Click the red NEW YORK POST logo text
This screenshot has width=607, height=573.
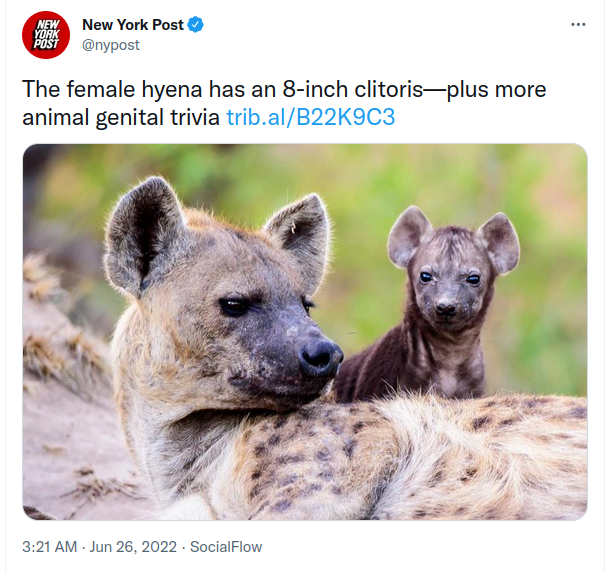46,35
